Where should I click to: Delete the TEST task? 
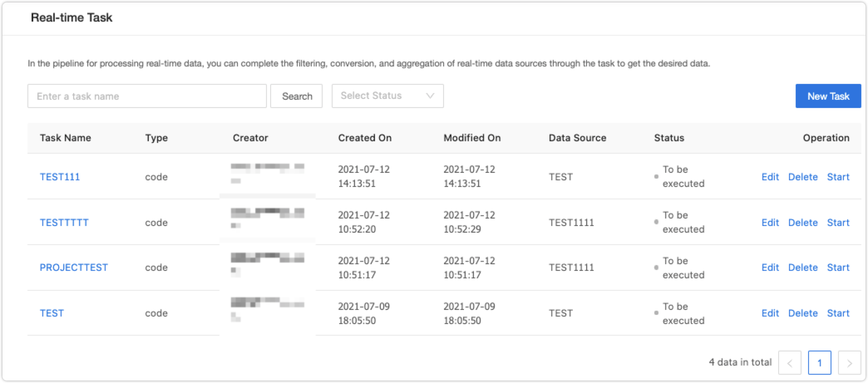point(803,313)
